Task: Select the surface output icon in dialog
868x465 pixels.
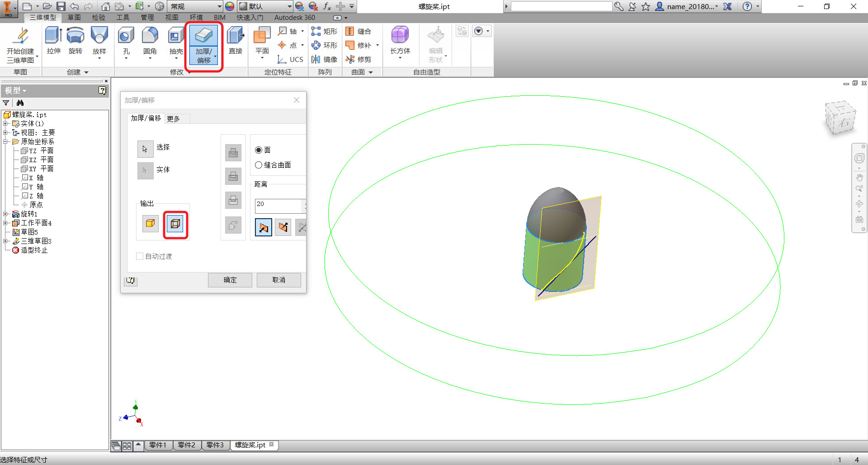Action: point(175,224)
